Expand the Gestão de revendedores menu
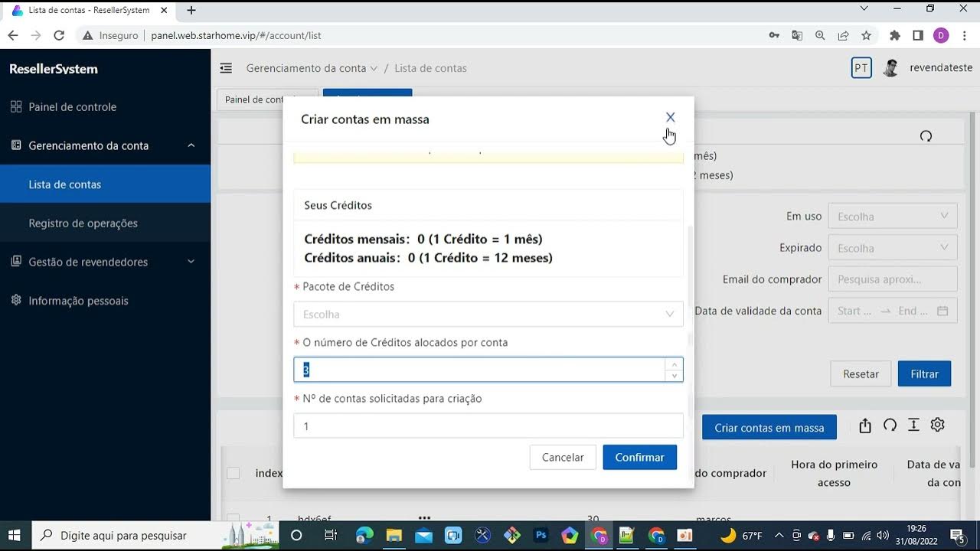The height and width of the screenshot is (551, 980). (x=105, y=262)
